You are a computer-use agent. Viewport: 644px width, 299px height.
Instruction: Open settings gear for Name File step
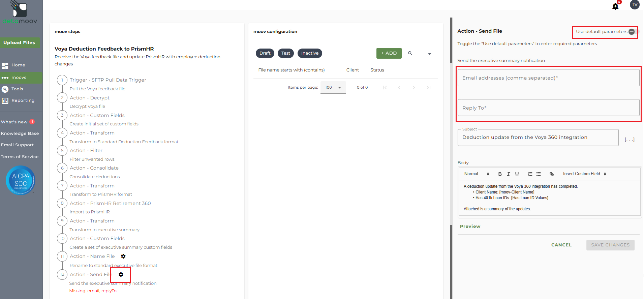(x=123, y=256)
